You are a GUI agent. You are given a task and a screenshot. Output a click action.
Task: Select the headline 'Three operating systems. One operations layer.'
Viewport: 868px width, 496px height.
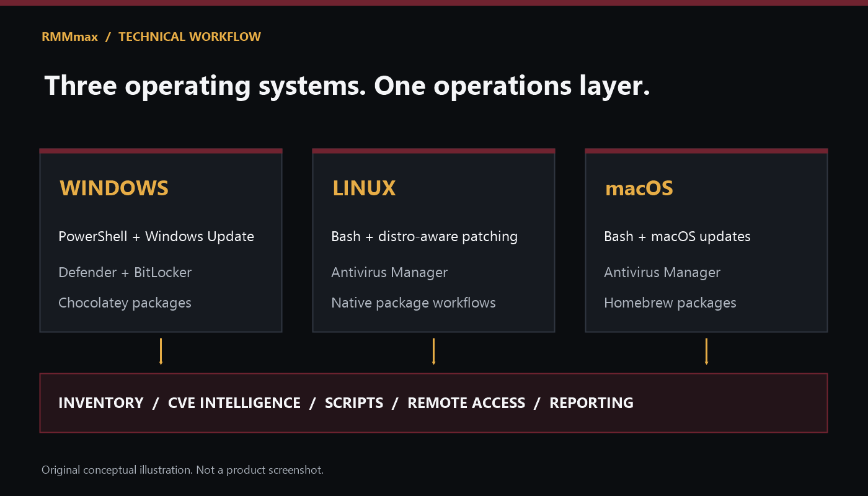347,86
